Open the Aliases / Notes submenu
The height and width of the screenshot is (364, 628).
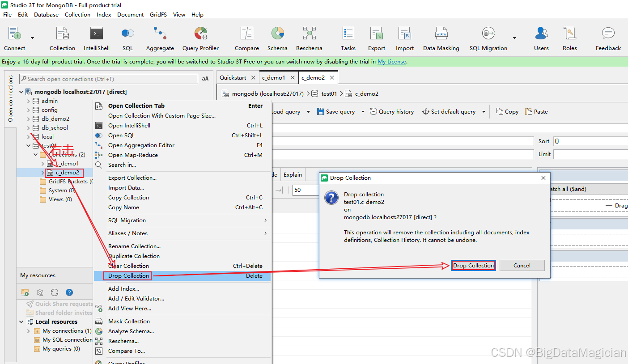click(x=182, y=233)
